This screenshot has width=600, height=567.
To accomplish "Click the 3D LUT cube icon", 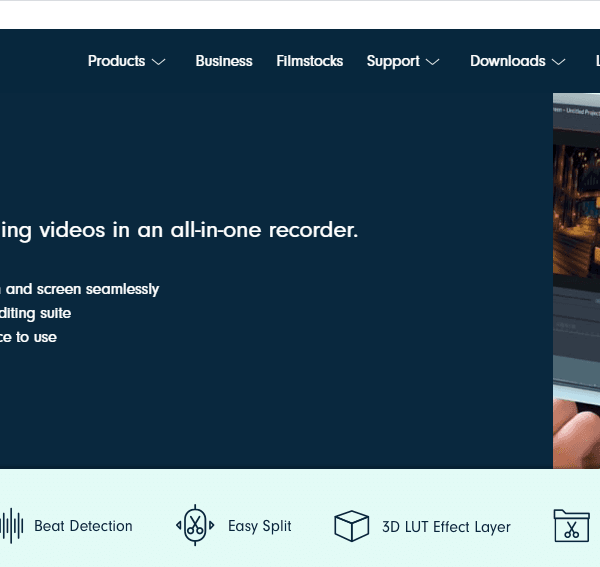I will pyautogui.click(x=351, y=526).
